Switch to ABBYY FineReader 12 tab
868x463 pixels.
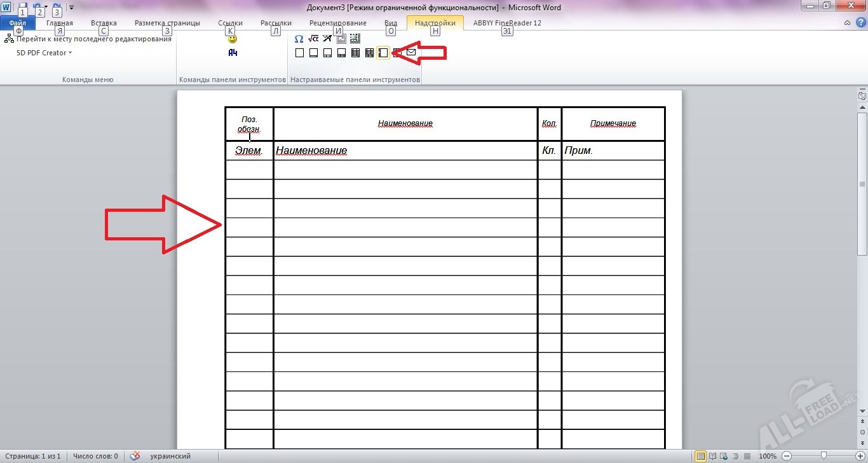point(507,23)
